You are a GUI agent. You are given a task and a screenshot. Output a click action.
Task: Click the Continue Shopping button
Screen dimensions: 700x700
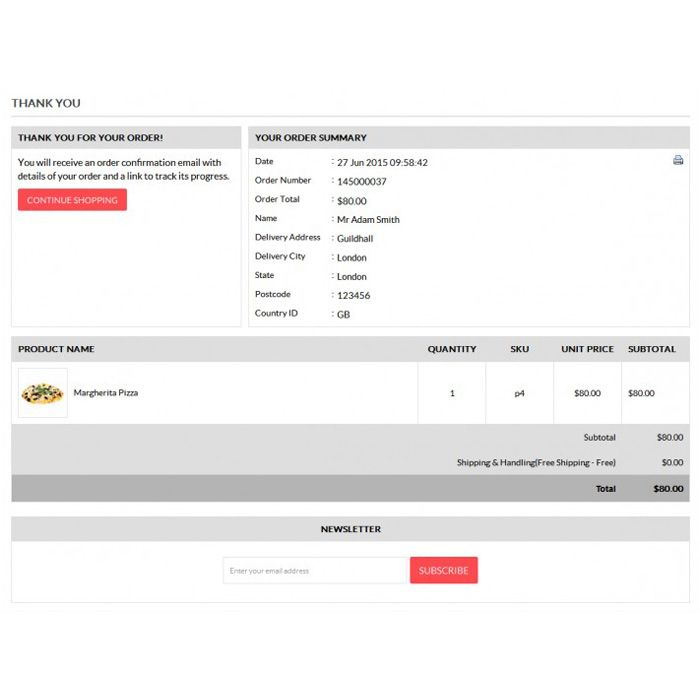click(72, 200)
